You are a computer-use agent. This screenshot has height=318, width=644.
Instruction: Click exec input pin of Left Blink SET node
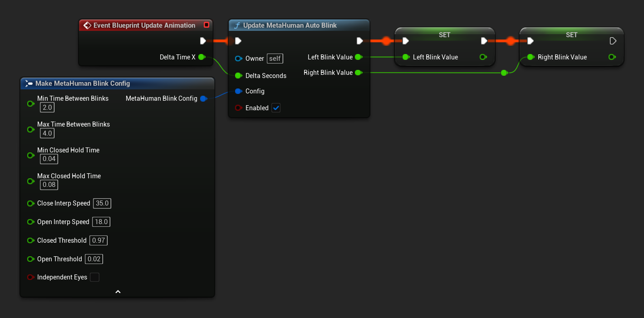tap(406, 41)
